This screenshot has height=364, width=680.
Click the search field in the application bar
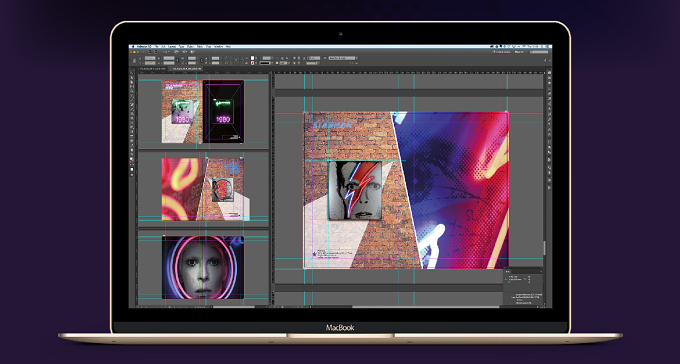click(x=539, y=52)
